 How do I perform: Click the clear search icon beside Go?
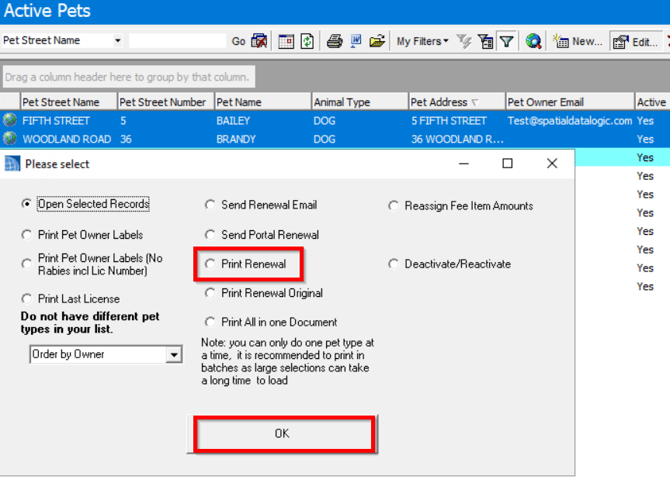pyautogui.click(x=260, y=41)
